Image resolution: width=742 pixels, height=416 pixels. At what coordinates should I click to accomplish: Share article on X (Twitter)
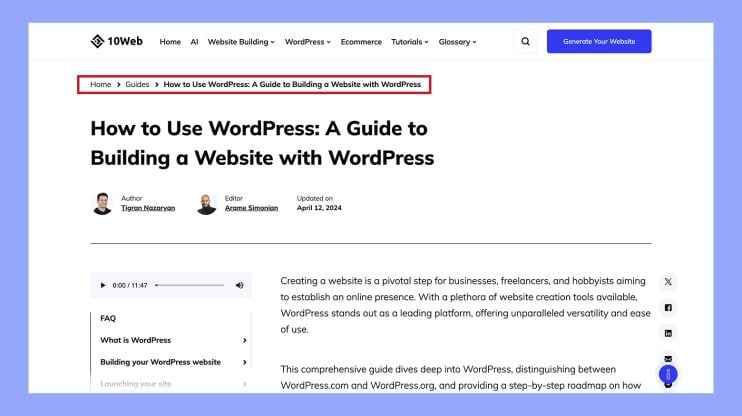click(x=668, y=282)
